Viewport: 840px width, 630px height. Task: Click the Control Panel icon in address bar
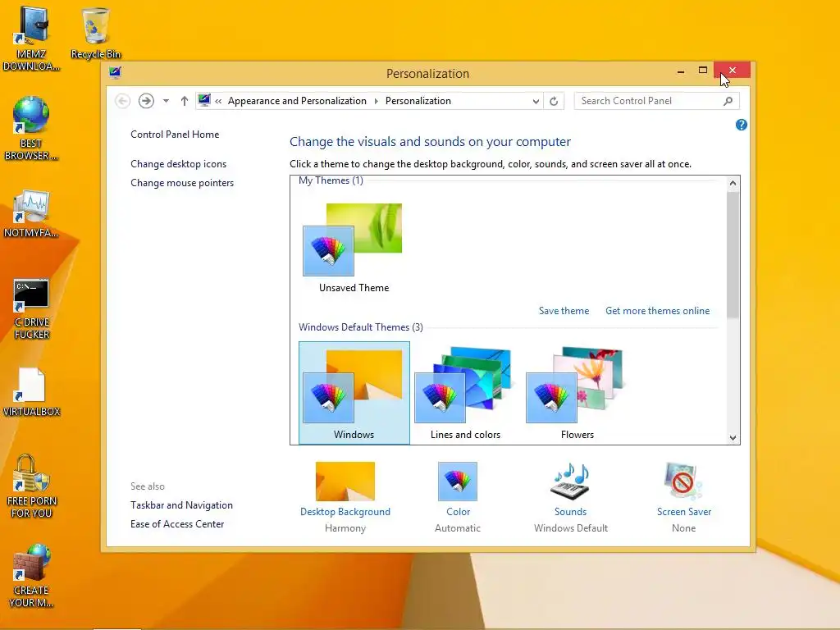204,100
